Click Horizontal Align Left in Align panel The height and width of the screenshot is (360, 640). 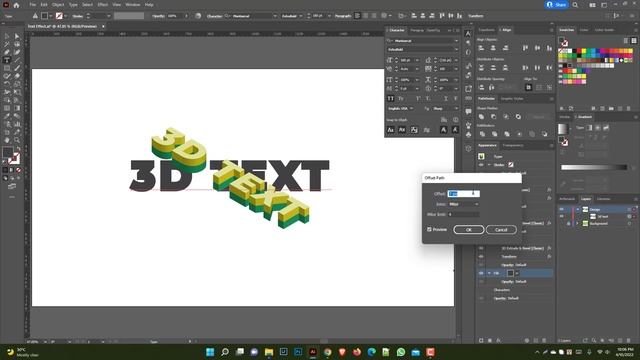click(x=481, y=48)
